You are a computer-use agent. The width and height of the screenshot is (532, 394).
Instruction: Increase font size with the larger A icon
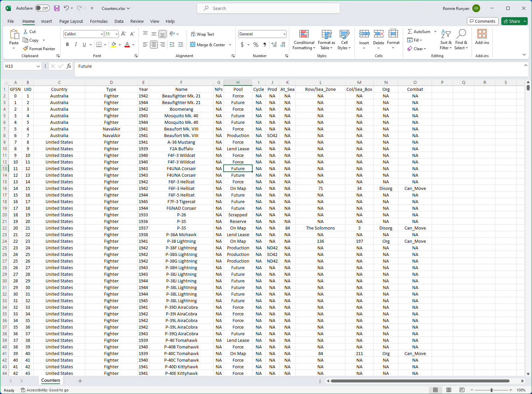[124, 34]
